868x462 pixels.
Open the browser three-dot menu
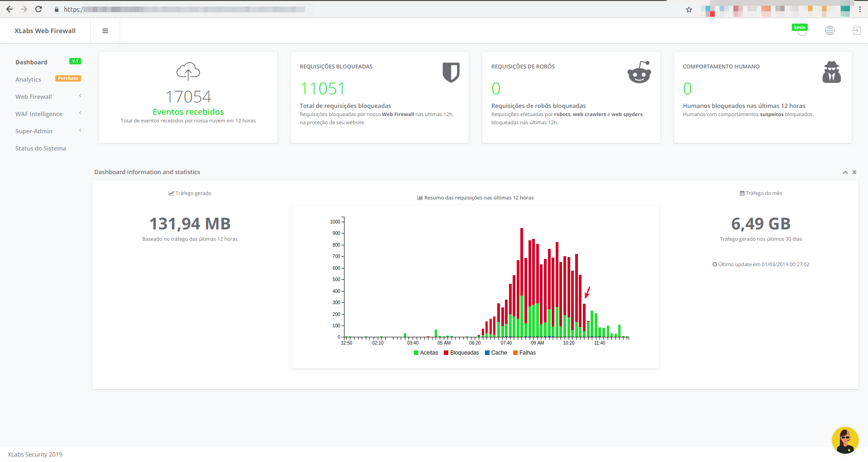860,9
